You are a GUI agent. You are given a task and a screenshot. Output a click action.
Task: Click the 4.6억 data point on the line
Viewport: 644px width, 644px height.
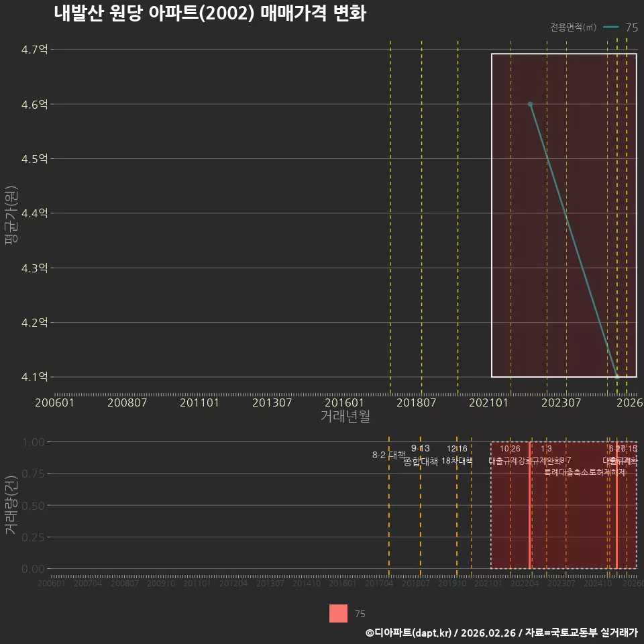click(530, 105)
